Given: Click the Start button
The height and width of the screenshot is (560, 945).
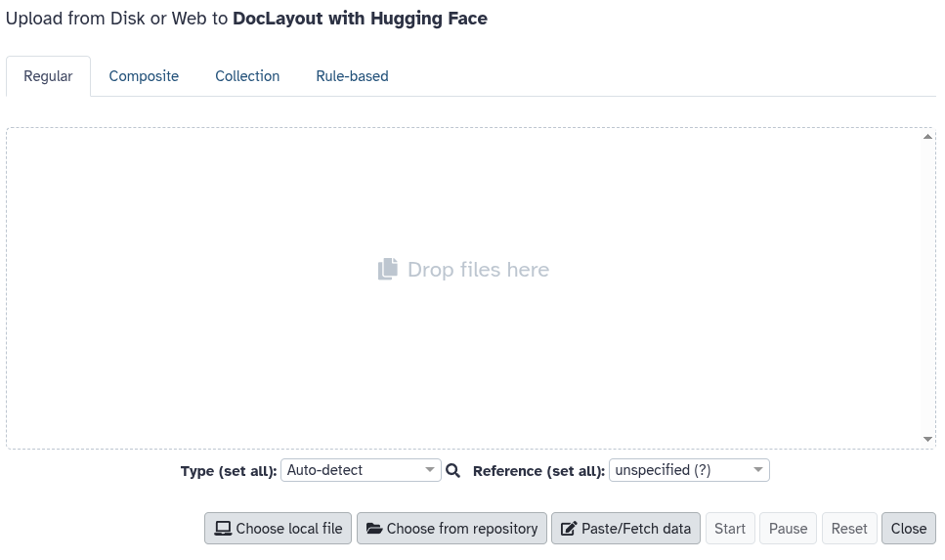Looking at the screenshot, I should [730, 529].
